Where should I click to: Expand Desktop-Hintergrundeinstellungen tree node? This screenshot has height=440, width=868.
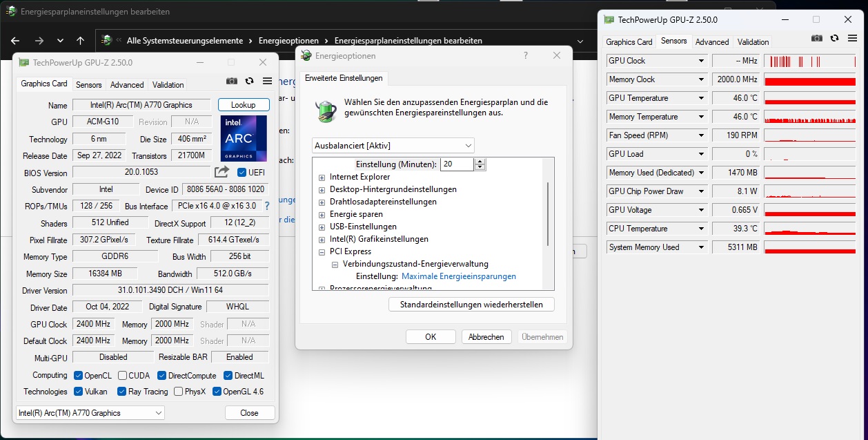322,189
